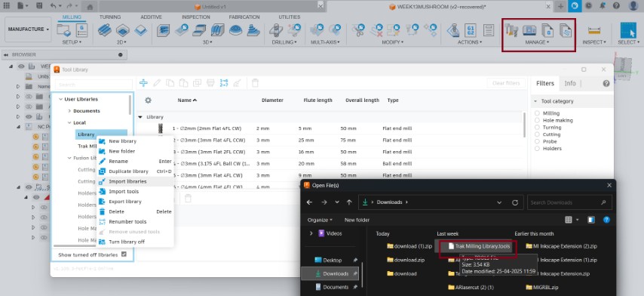The width and height of the screenshot is (644, 296).
Task: Click the 2D Adaptive Clearing icon
Action: coord(104,29)
